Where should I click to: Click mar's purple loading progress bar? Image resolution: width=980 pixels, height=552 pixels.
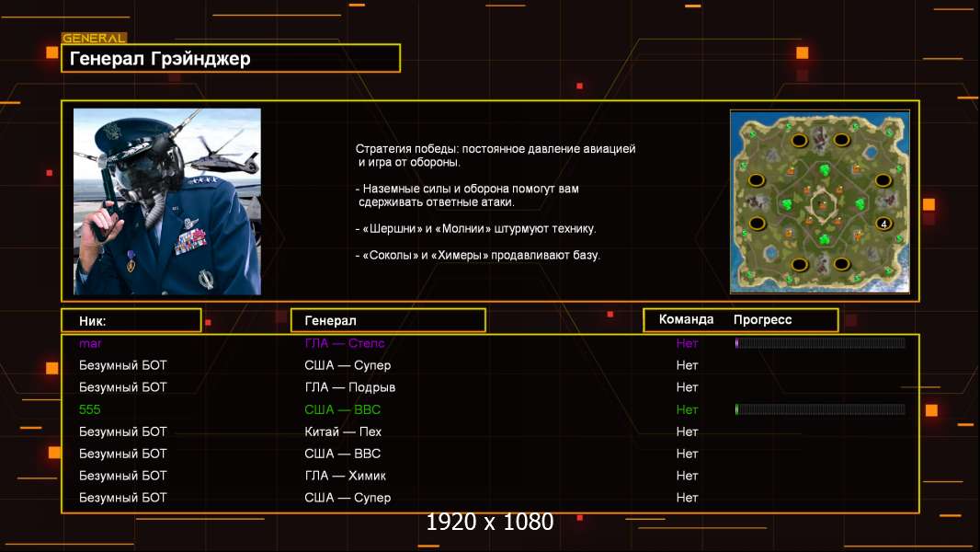pos(819,343)
